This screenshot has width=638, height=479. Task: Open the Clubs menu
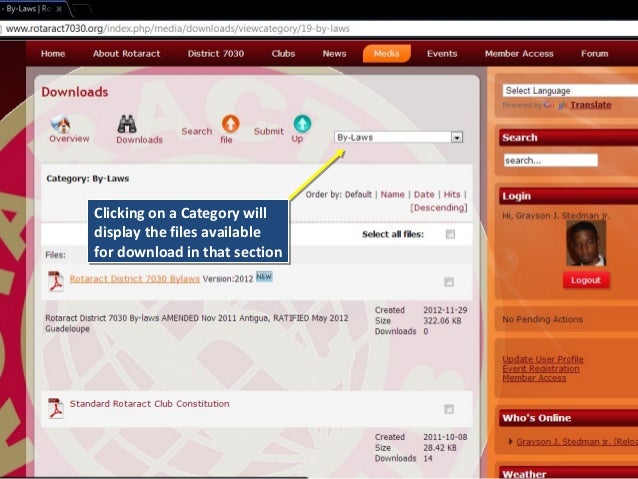coord(283,54)
